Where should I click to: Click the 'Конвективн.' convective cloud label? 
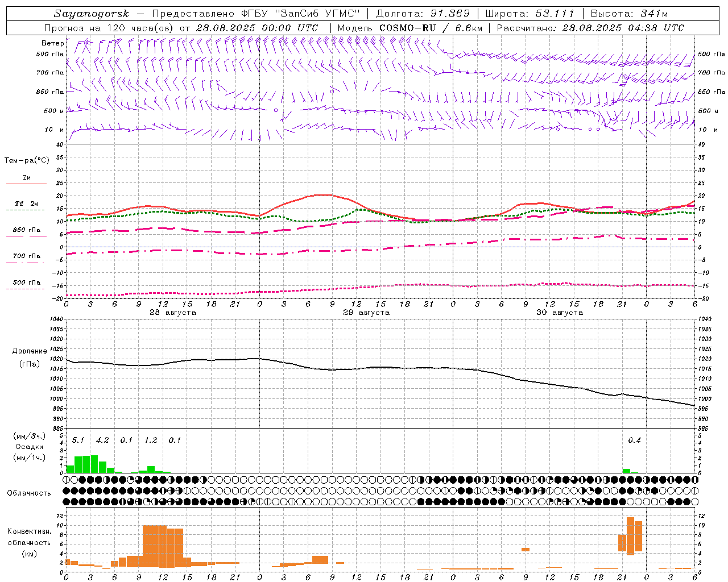click(x=29, y=531)
